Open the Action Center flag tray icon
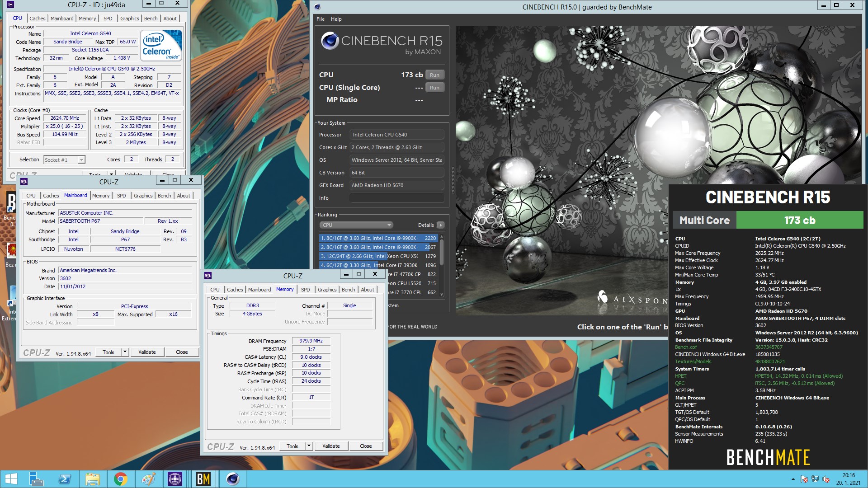 [x=804, y=479]
